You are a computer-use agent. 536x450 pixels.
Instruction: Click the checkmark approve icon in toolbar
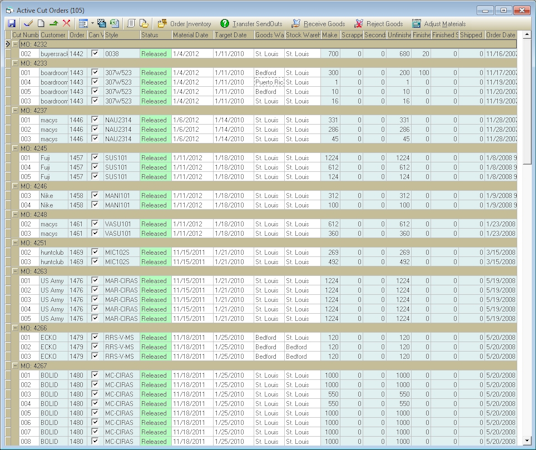tap(28, 24)
